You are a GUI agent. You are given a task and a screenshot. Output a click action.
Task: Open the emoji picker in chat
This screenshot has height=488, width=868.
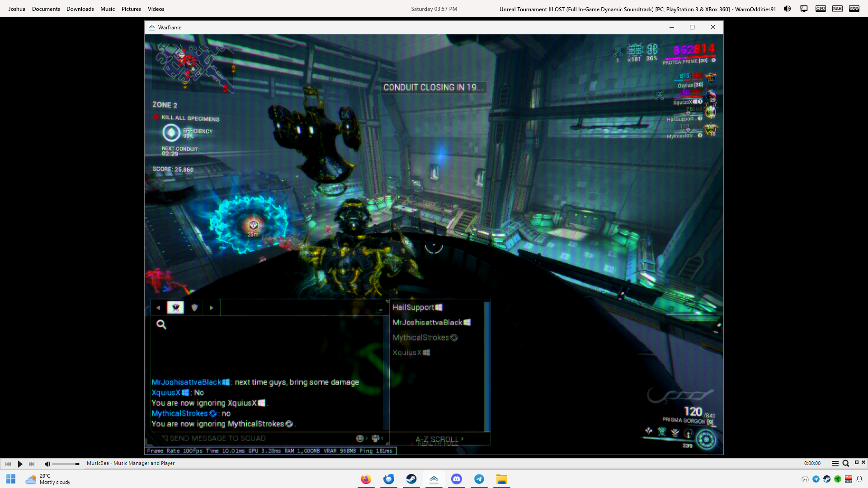(360, 438)
